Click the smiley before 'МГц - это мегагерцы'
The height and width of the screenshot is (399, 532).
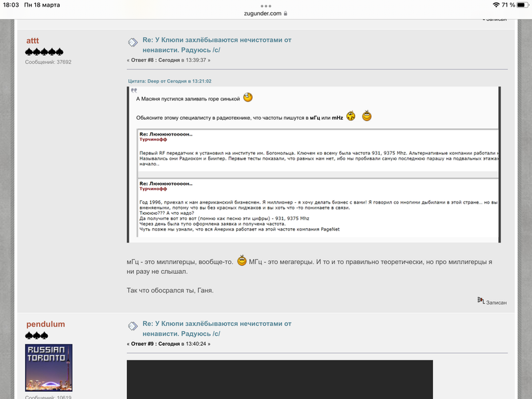click(241, 261)
